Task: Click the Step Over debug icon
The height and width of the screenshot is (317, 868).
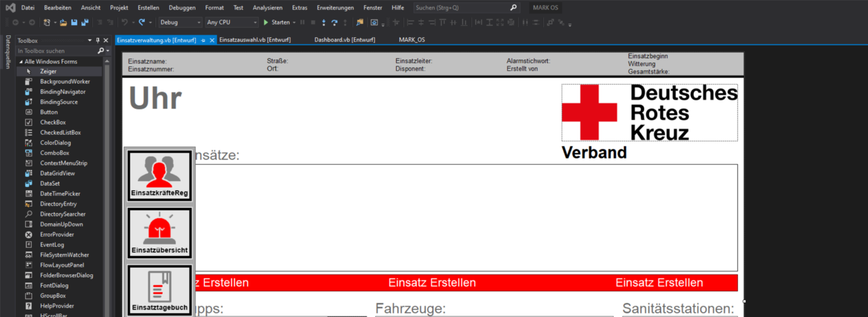Action: coord(335,22)
